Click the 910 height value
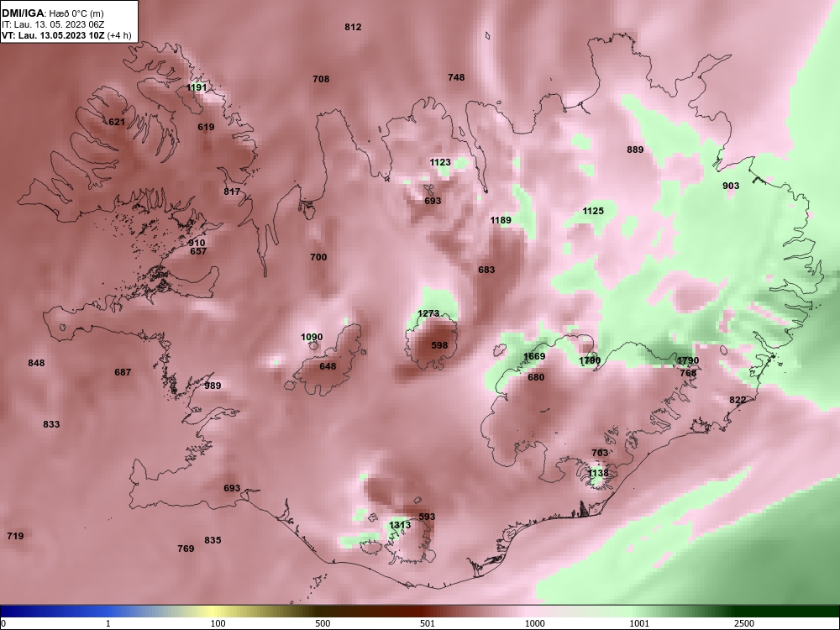 [x=197, y=243]
